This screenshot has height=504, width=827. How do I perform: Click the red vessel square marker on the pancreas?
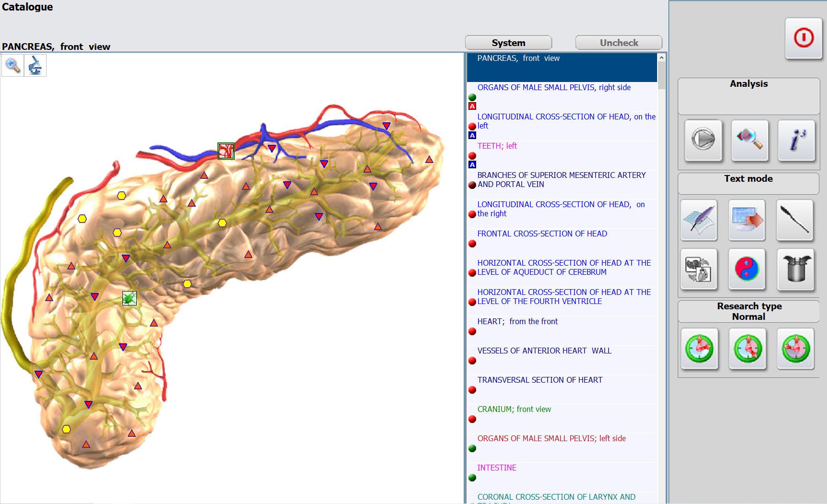226,151
